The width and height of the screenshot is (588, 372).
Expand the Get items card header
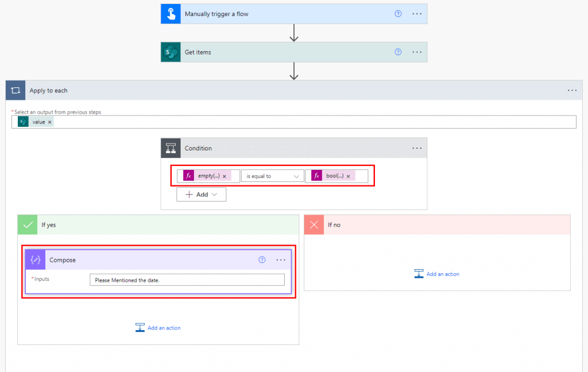294,52
